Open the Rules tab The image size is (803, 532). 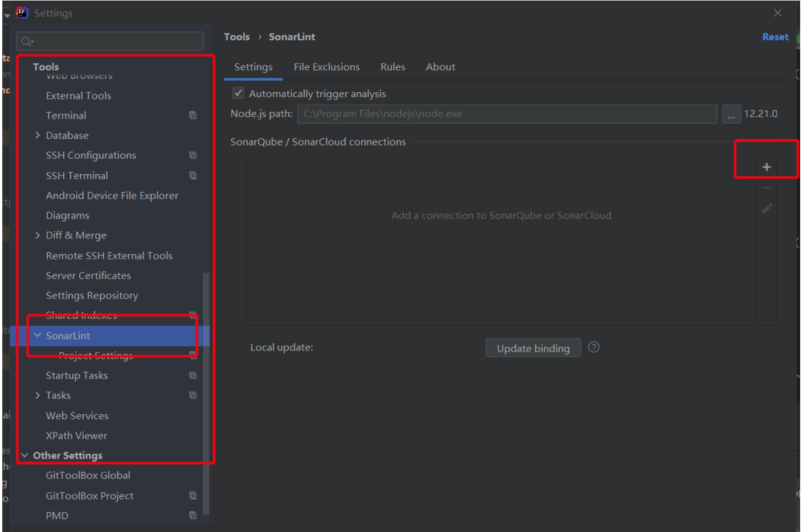click(x=392, y=67)
